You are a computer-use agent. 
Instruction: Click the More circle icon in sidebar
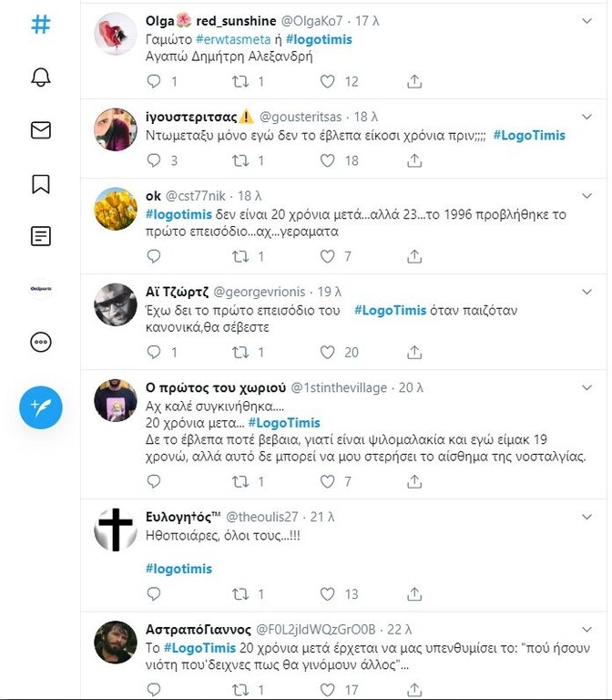(40, 343)
